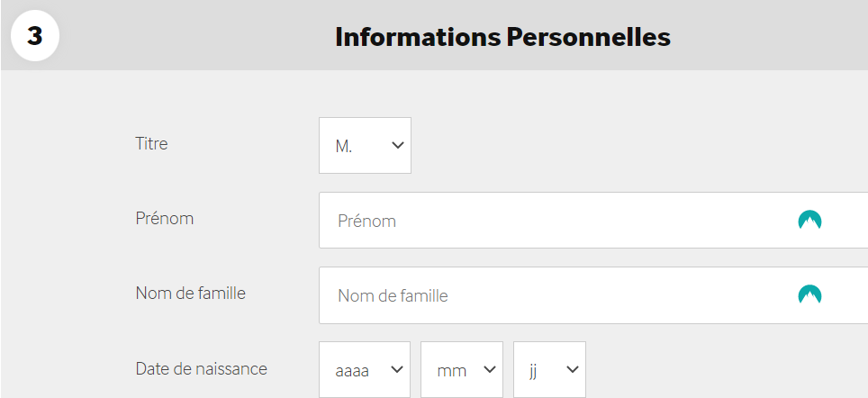The width and height of the screenshot is (868, 398).
Task: Click the chevron arrow of the Titre selector
Action: (x=397, y=146)
